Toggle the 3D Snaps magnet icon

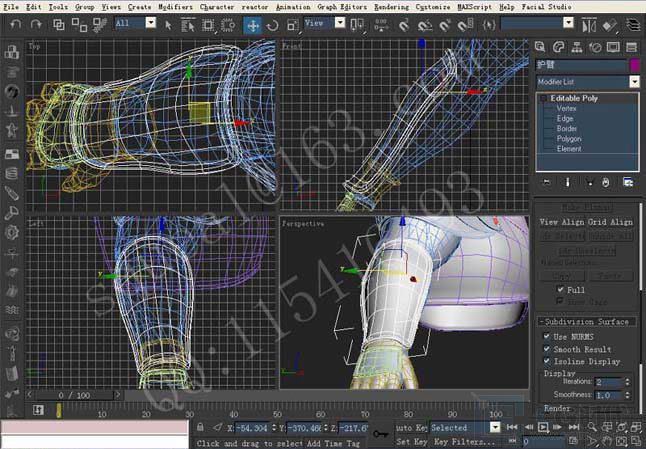click(404, 26)
